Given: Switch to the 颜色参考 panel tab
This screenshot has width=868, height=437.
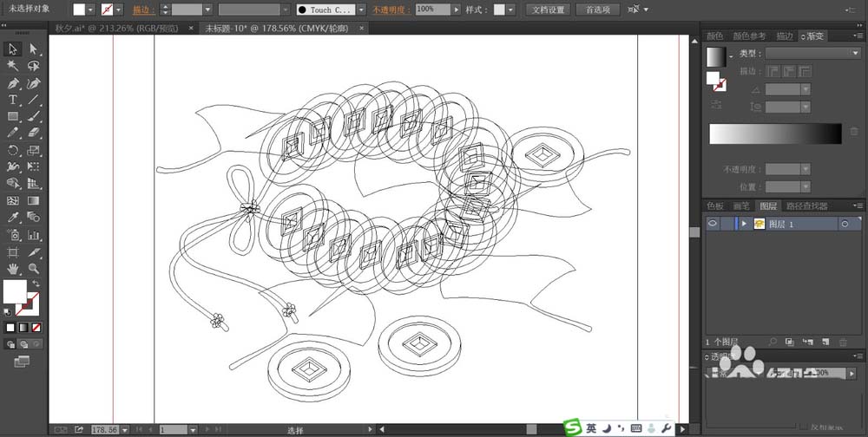Looking at the screenshot, I should pos(750,36).
